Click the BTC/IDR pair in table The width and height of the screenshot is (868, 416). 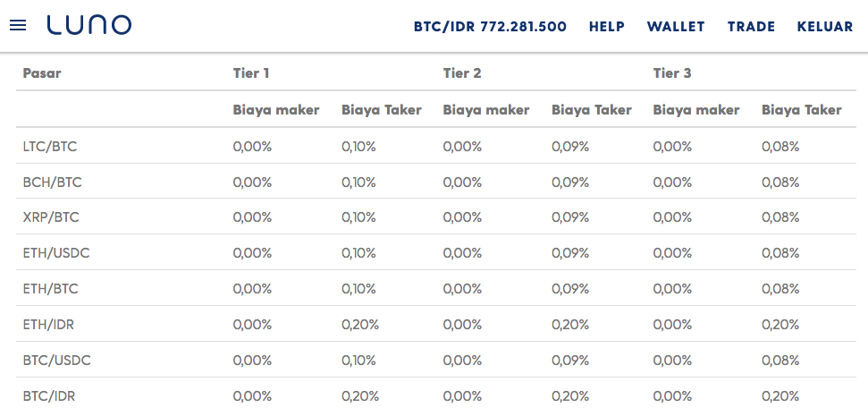pyautogui.click(x=48, y=396)
